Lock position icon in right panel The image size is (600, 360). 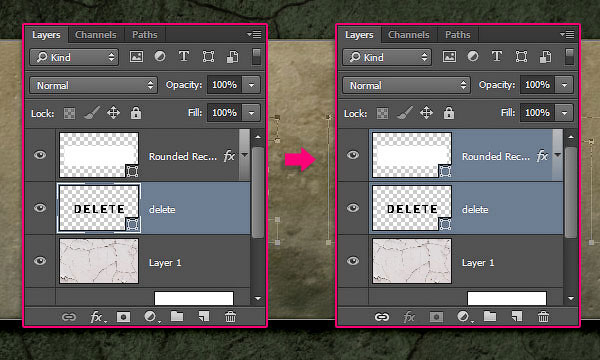[426, 113]
